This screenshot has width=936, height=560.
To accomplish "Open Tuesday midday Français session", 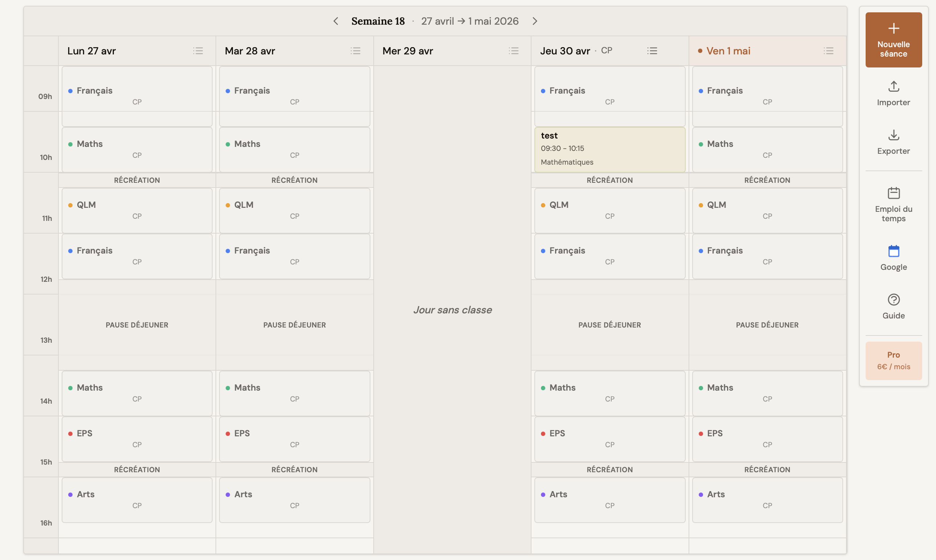I will (x=294, y=256).
